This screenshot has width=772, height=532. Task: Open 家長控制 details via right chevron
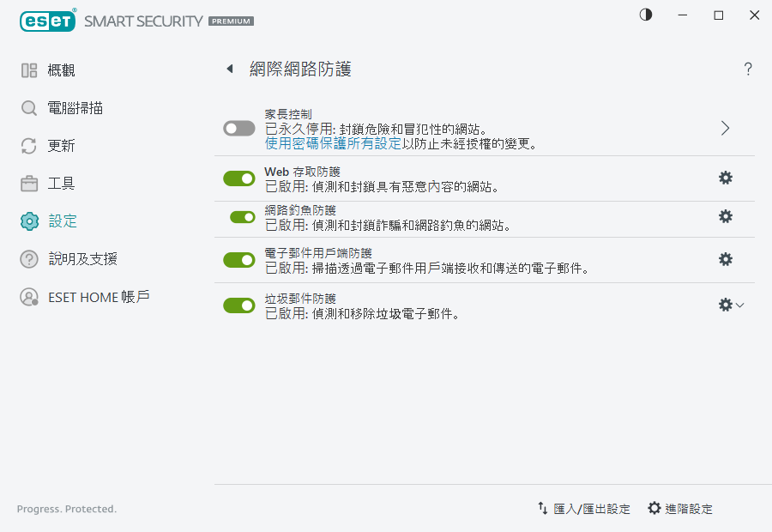(x=725, y=128)
